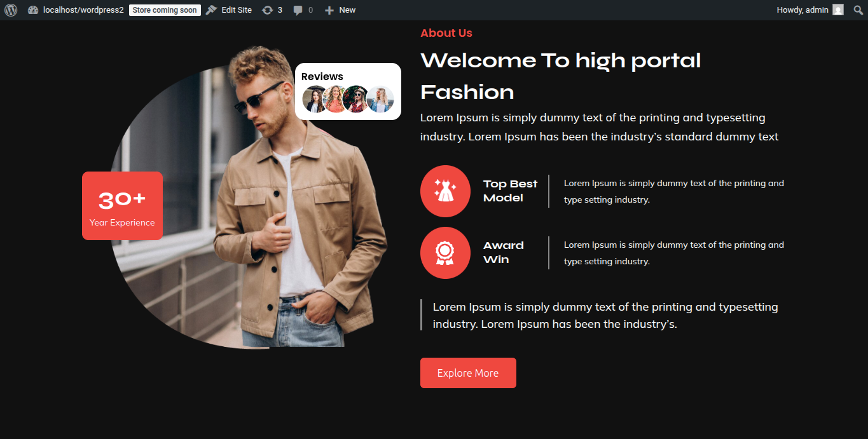868x439 pixels.
Task: Click the description text beside Top Best Model
Action: [674, 191]
